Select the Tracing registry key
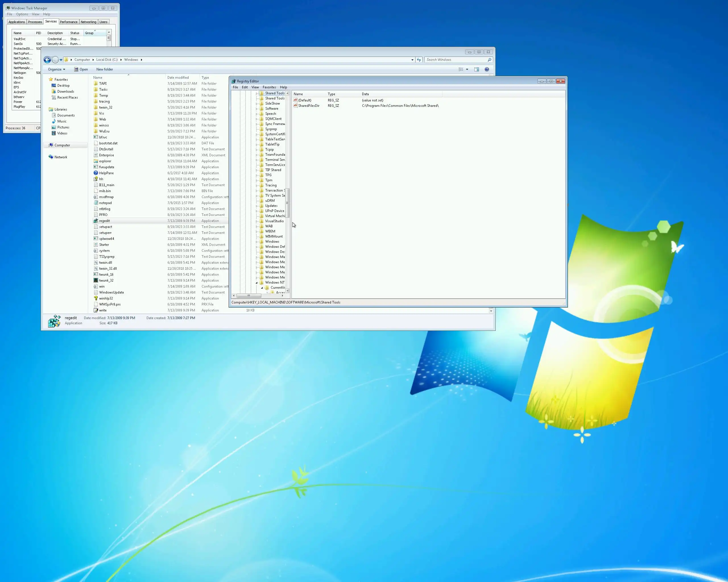 pyautogui.click(x=270, y=185)
